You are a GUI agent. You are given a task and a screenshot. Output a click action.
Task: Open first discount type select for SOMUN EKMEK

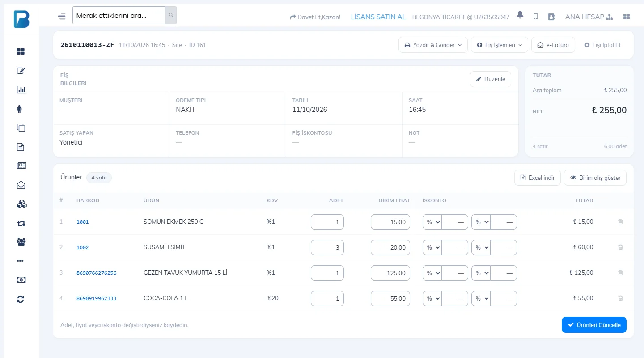(432, 222)
